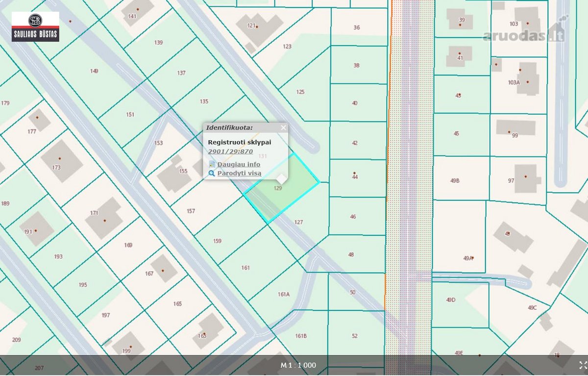
Task: Click parcel label 36
Action: tap(357, 27)
